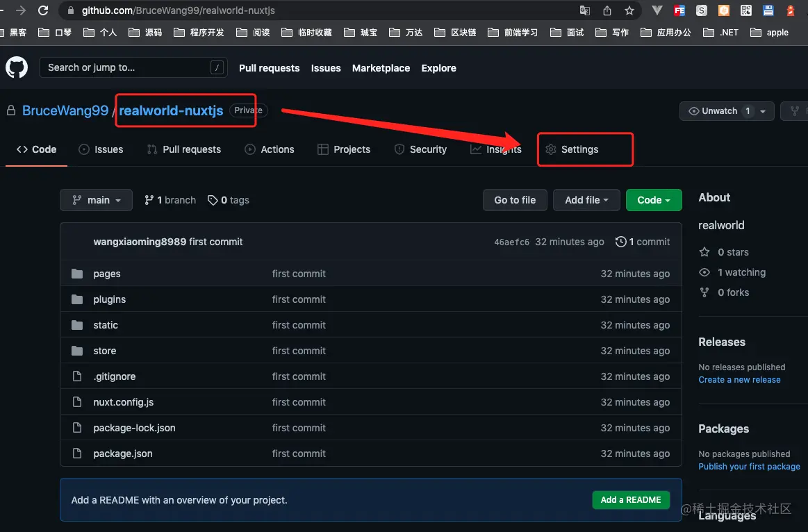Open Marketplace in the top navigation
The height and width of the screenshot is (532, 808).
pyautogui.click(x=381, y=68)
